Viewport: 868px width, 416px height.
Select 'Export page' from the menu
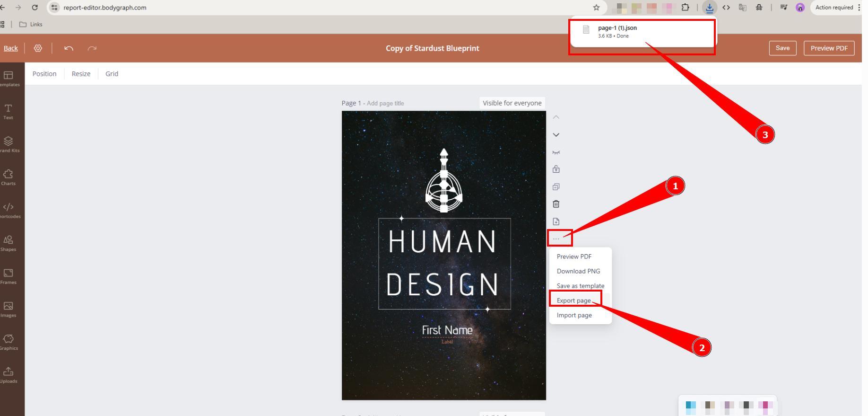point(573,301)
